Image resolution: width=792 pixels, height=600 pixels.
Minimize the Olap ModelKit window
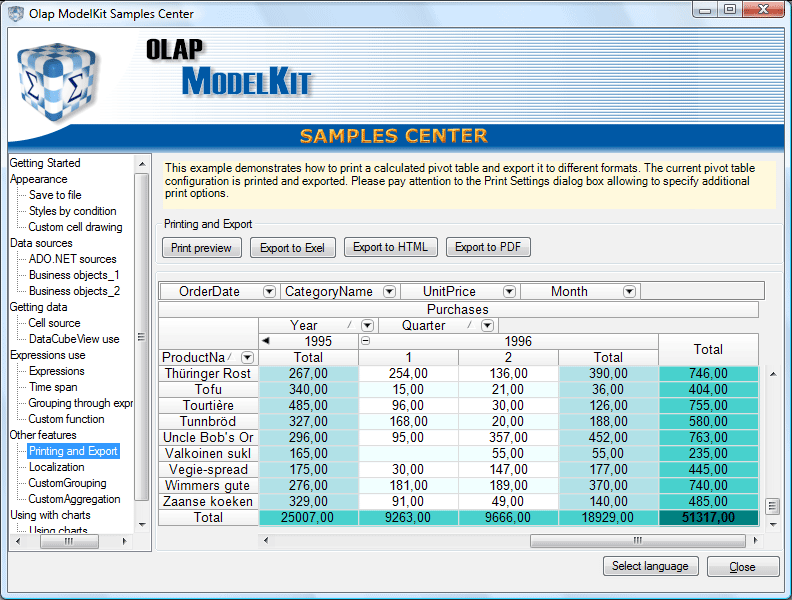(706, 10)
